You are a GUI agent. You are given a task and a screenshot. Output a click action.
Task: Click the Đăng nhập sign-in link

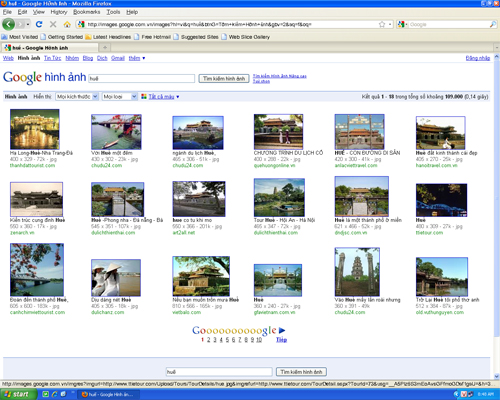pos(478,58)
